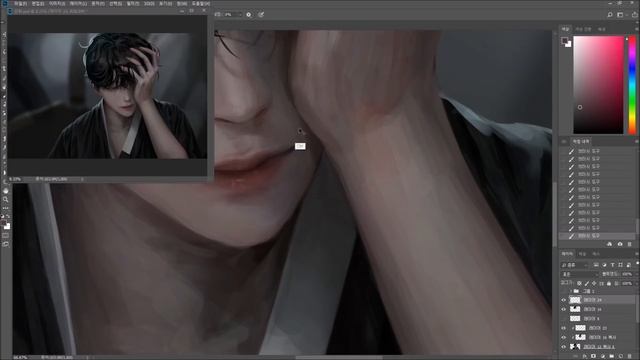Open the Color panel flyout menu
The height and width of the screenshot is (360, 640).
(x=637, y=29)
